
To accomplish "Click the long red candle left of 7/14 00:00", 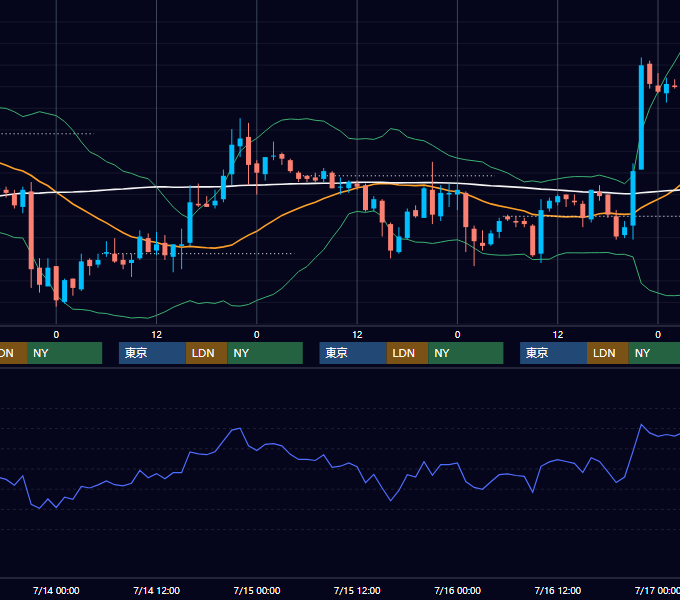I will coord(31,230).
